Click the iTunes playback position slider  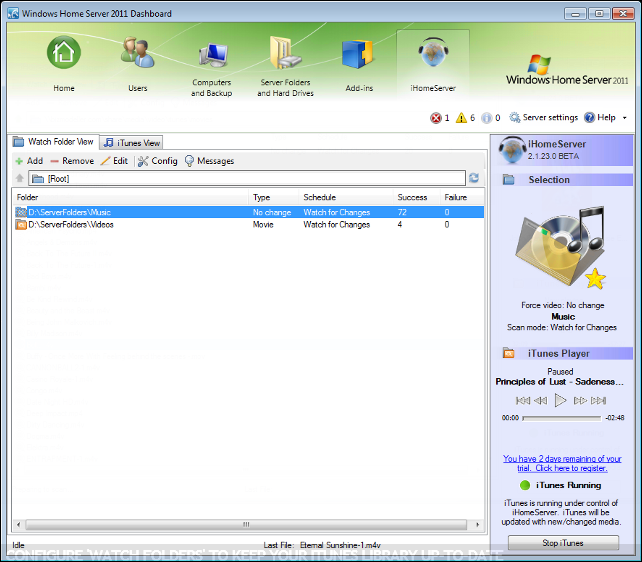tap(562, 418)
